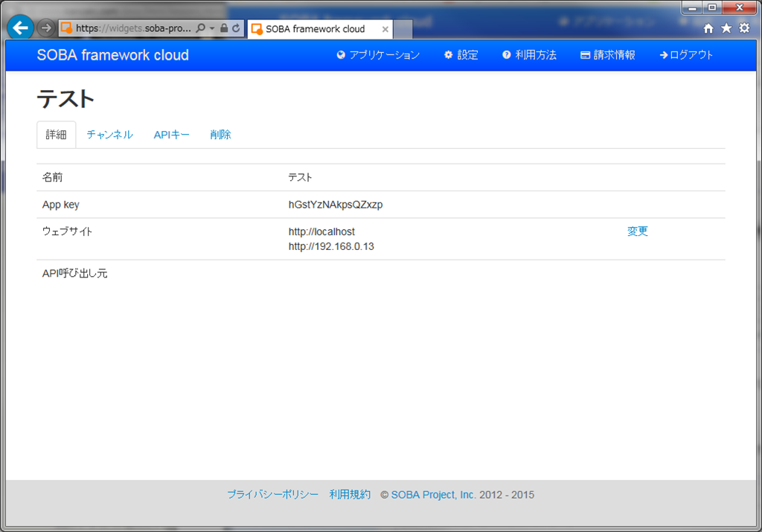Click the browser forward arrow button

click(x=45, y=28)
